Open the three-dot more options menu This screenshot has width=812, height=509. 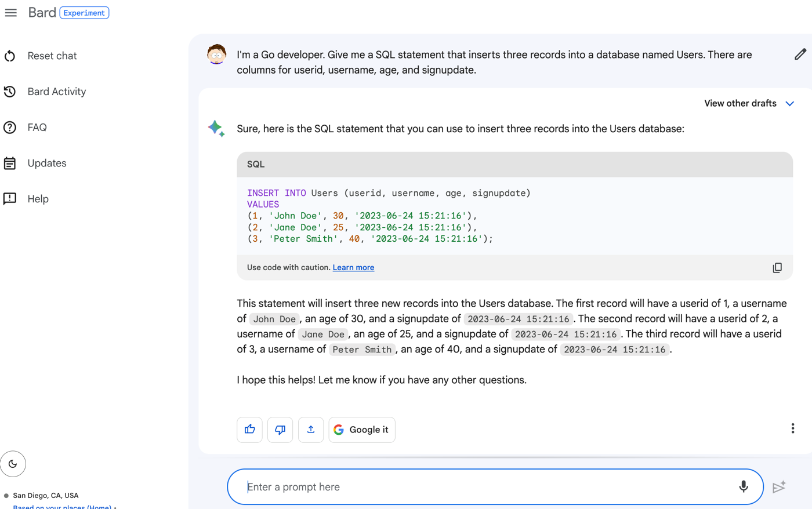pyautogui.click(x=792, y=428)
